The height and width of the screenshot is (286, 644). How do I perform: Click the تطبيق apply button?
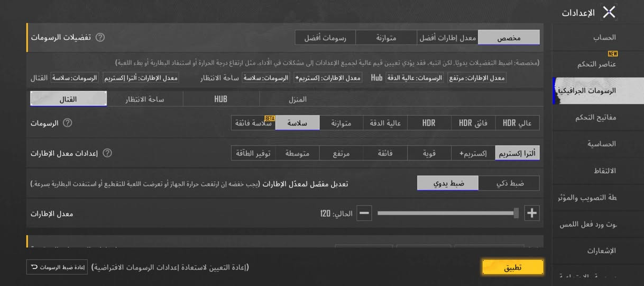(x=512, y=267)
